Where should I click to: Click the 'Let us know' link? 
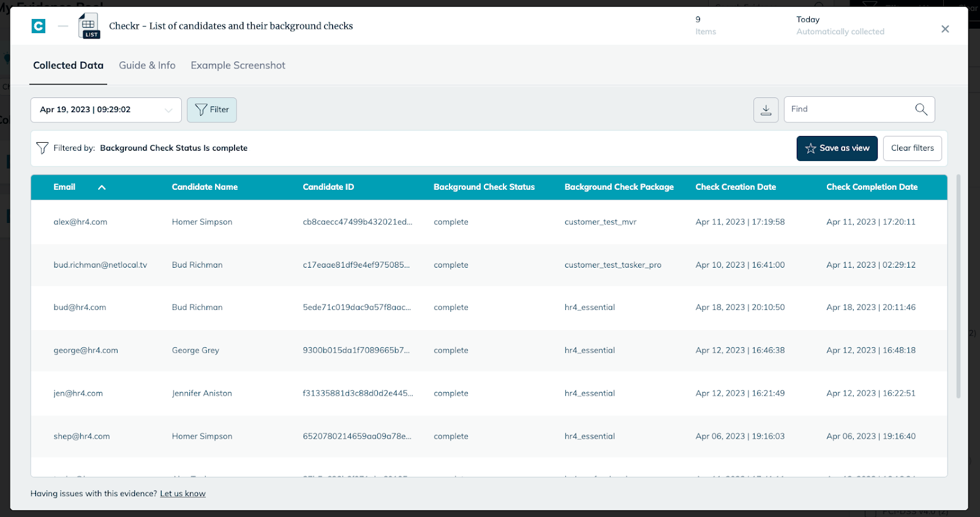tap(183, 494)
